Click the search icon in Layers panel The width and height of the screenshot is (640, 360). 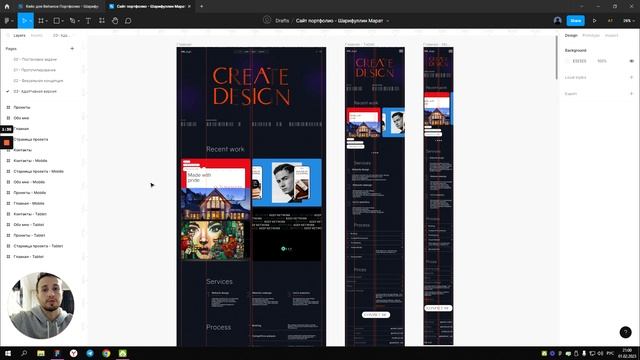pos(8,36)
